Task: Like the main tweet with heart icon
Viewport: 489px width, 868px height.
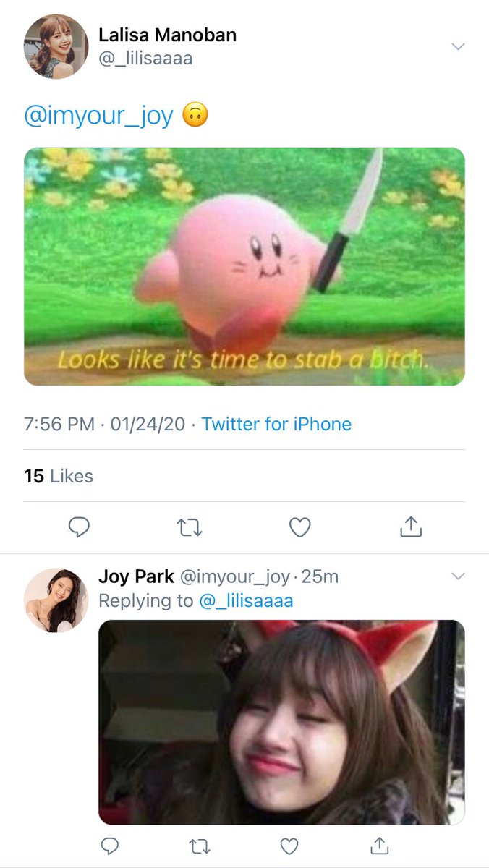Action: point(299,528)
